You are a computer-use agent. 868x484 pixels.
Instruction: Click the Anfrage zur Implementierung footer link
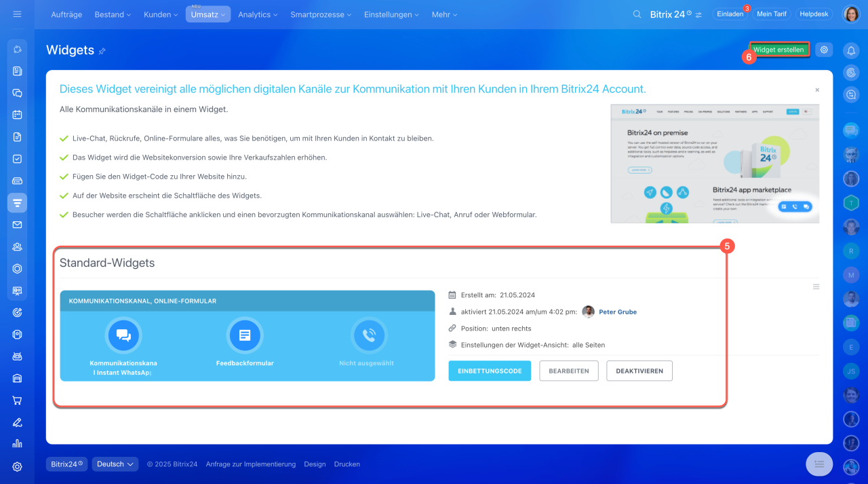[251, 464]
